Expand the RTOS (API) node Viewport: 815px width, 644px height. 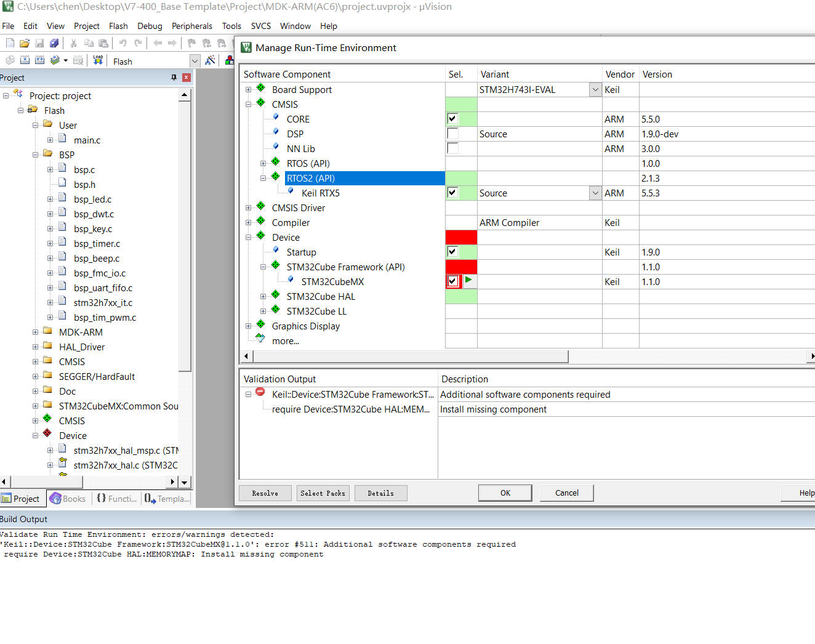tap(263, 163)
